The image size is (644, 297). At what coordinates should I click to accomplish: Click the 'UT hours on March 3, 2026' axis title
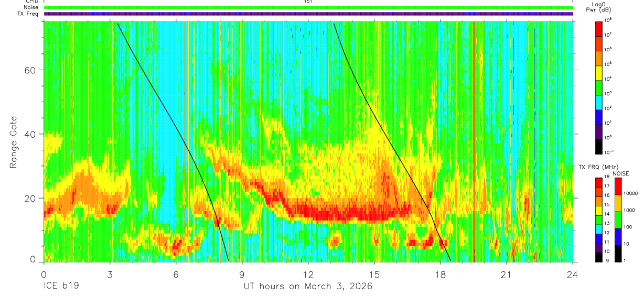[x=308, y=287]
